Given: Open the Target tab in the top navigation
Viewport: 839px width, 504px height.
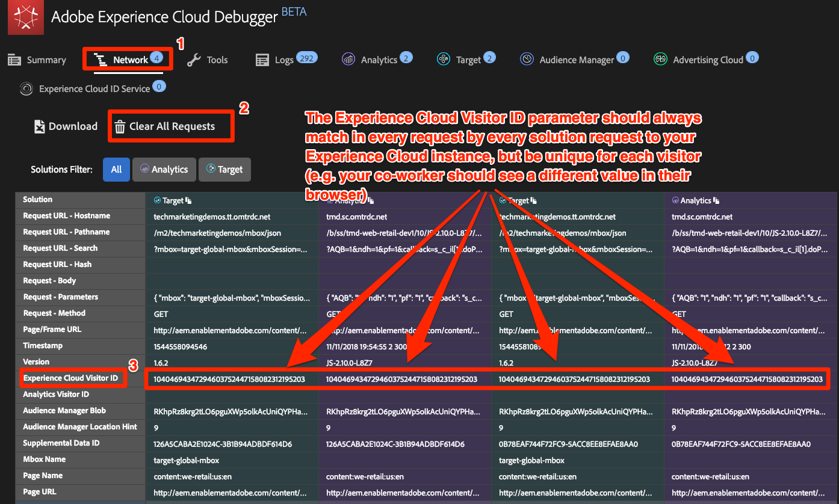Looking at the screenshot, I should 466,60.
